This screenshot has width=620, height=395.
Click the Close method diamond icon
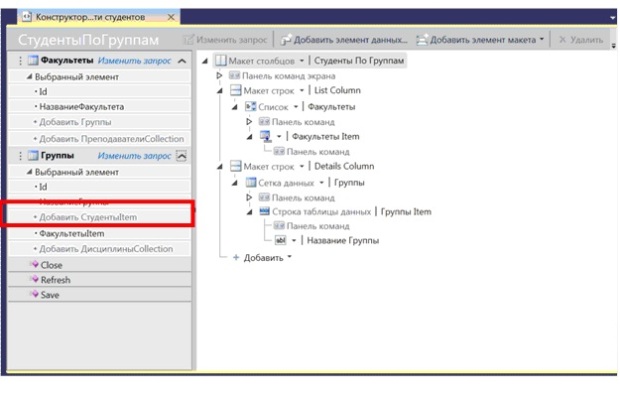35,264
